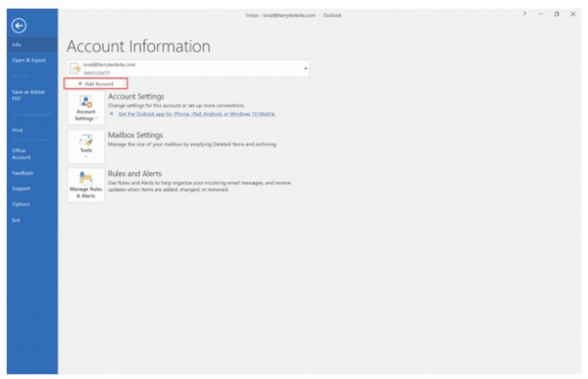Click the Add Account button

[96, 84]
